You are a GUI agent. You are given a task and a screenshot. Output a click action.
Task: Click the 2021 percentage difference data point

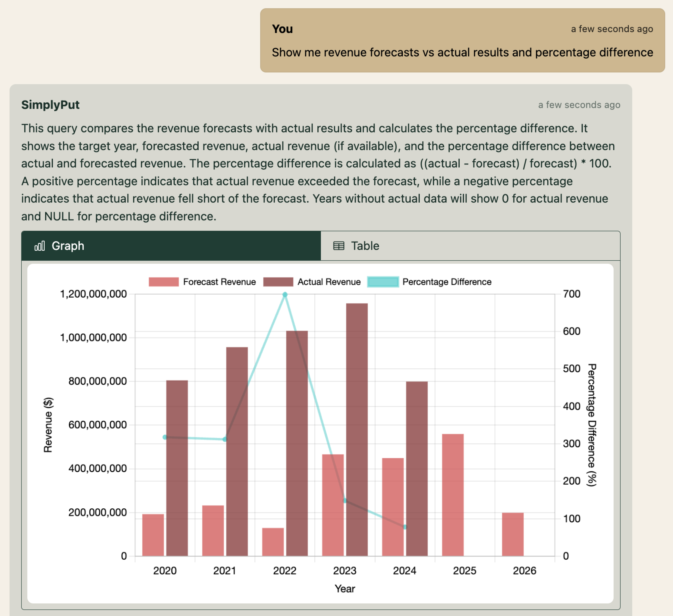[x=225, y=439]
